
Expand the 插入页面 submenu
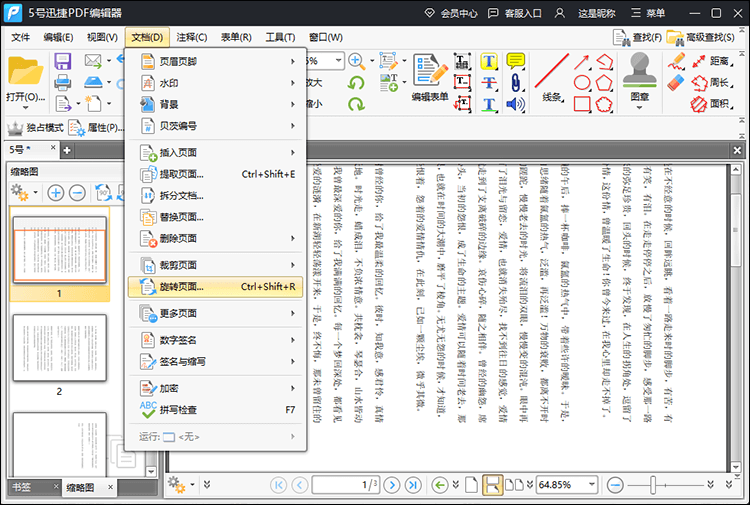click(x=216, y=153)
